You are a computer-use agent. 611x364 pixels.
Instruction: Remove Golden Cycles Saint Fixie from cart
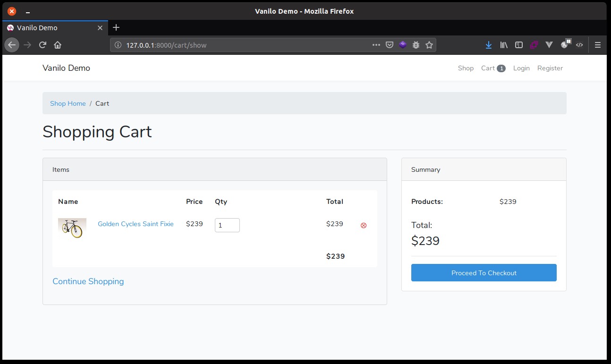click(x=363, y=225)
